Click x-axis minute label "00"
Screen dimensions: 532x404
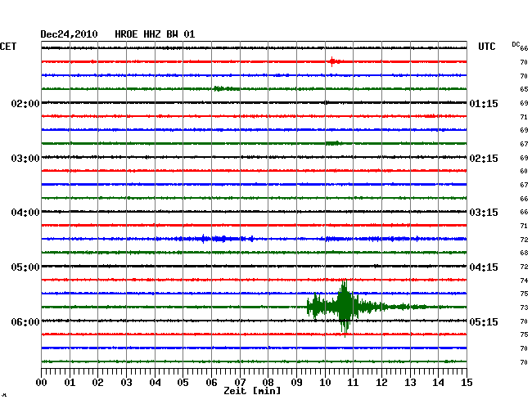[42, 383]
